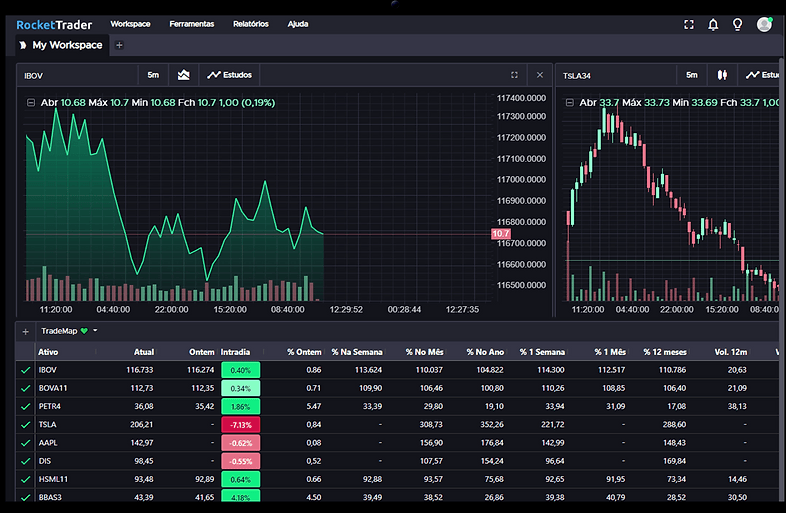Viewport: 786px width, 513px height.
Task: Open the TradeMap list dropdown
Action: click(x=95, y=330)
